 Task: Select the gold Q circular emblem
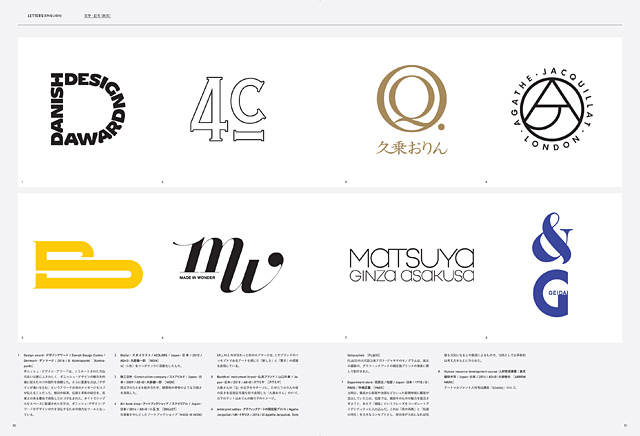pyautogui.click(x=411, y=98)
